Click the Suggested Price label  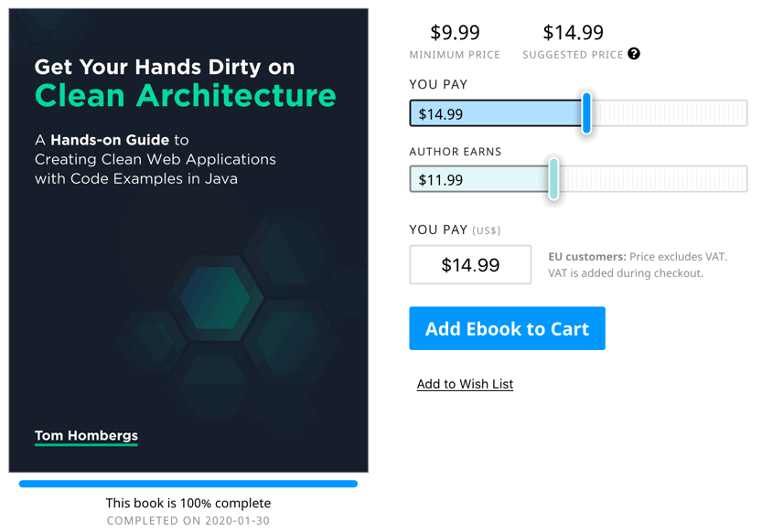point(573,55)
